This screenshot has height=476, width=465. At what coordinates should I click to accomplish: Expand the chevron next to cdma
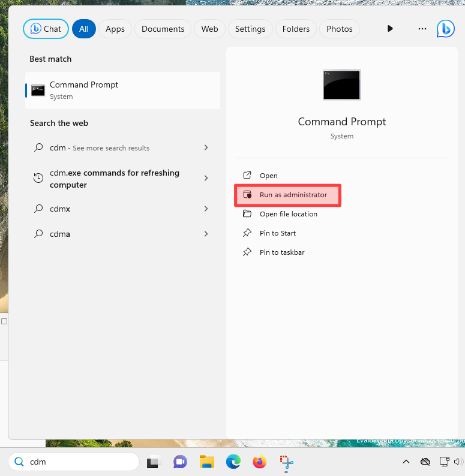point(206,234)
